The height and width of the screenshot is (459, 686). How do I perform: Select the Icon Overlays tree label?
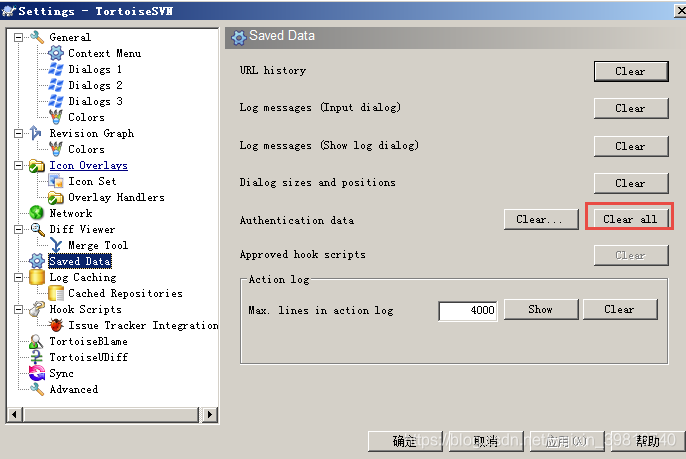coord(88,165)
